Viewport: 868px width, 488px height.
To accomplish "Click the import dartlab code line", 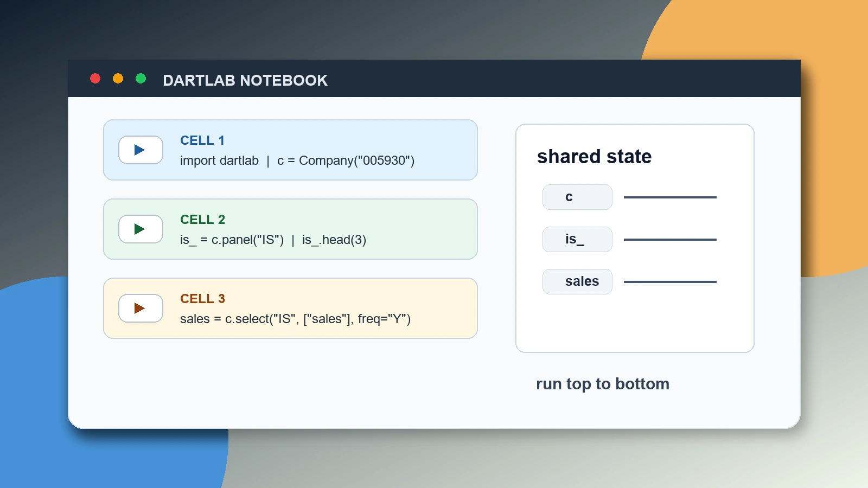I will point(297,161).
